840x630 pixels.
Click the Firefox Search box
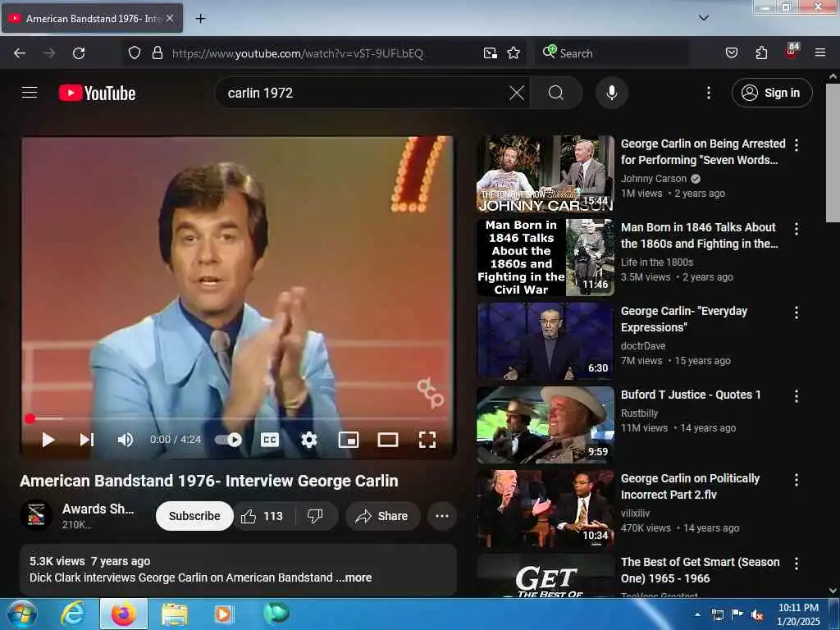click(612, 53)
